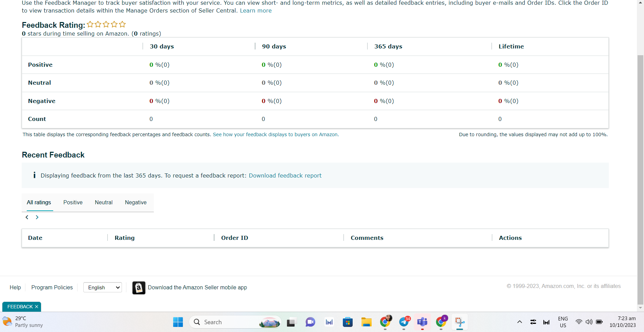644x332 pixels.
Task: Click the Actions column header
Action: tap(511, 238)
